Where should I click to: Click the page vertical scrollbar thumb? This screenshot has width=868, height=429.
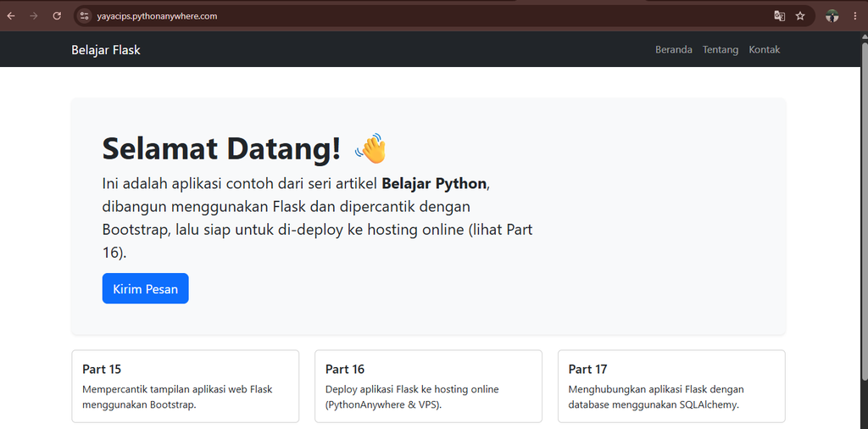point(864,210)
